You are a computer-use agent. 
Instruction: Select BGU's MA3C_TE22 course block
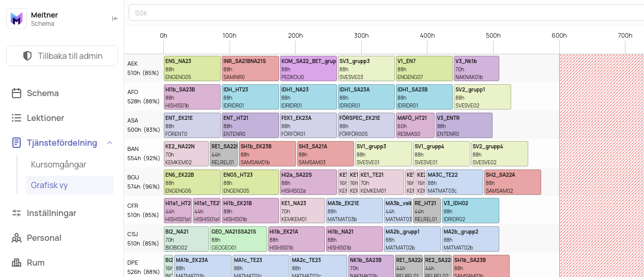click(455, 182)
